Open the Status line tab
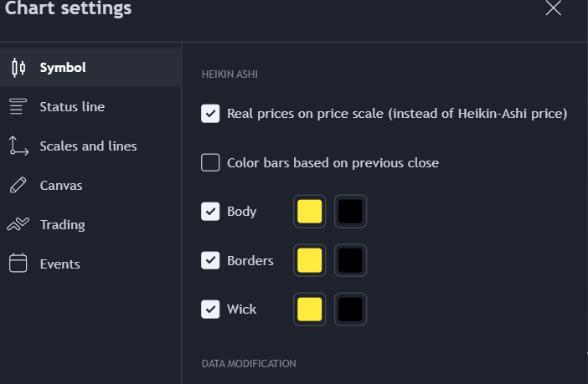Screen dimensions: 588x384 click(x=72, y=106)
